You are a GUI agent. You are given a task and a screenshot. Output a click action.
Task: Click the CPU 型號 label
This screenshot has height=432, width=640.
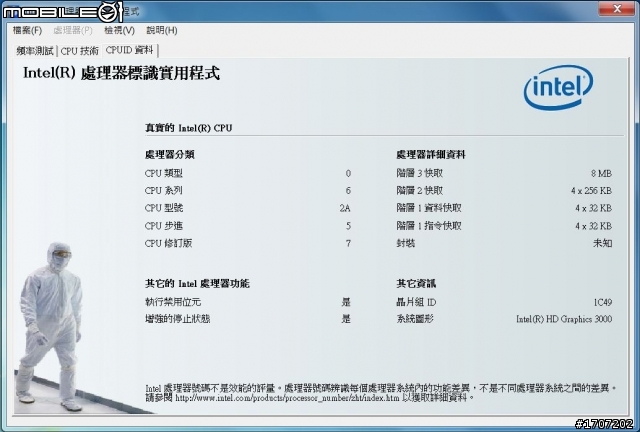click(x=164, y=208)
